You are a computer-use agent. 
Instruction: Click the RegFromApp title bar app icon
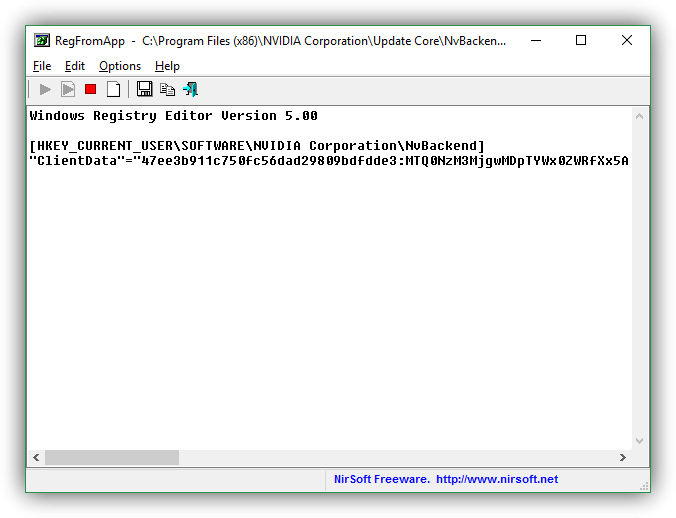pos(42,41)
